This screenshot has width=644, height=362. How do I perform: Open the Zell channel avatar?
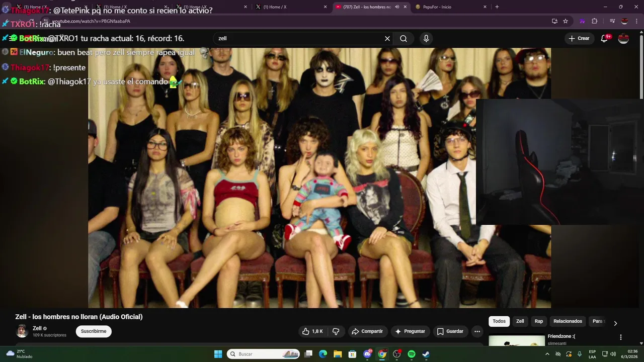pyautogui.click(x=22, y=331)
